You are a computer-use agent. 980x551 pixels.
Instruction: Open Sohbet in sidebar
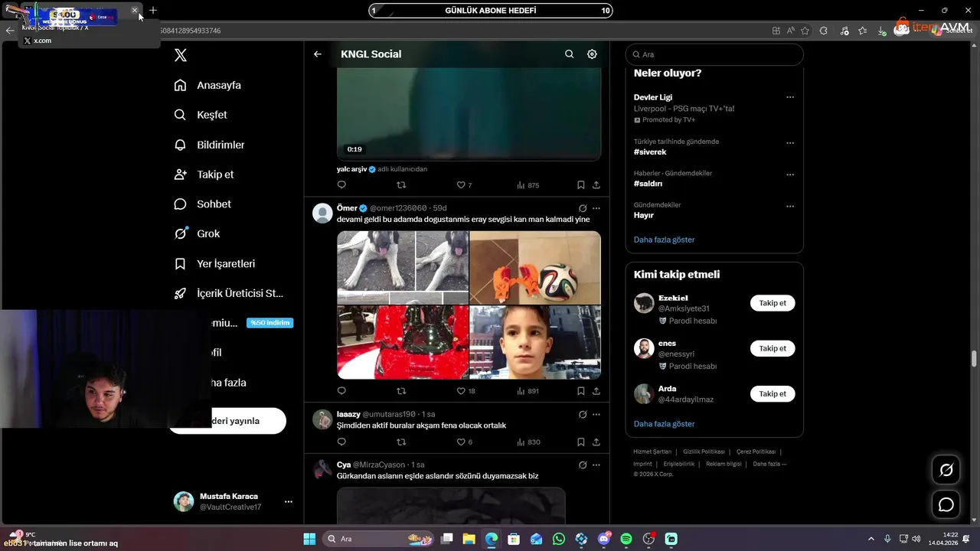click(x=202, y=204)
